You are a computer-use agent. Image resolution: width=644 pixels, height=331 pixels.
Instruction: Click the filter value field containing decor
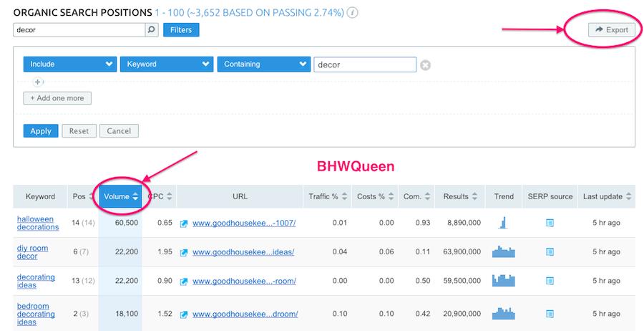[x=365, y=64]
